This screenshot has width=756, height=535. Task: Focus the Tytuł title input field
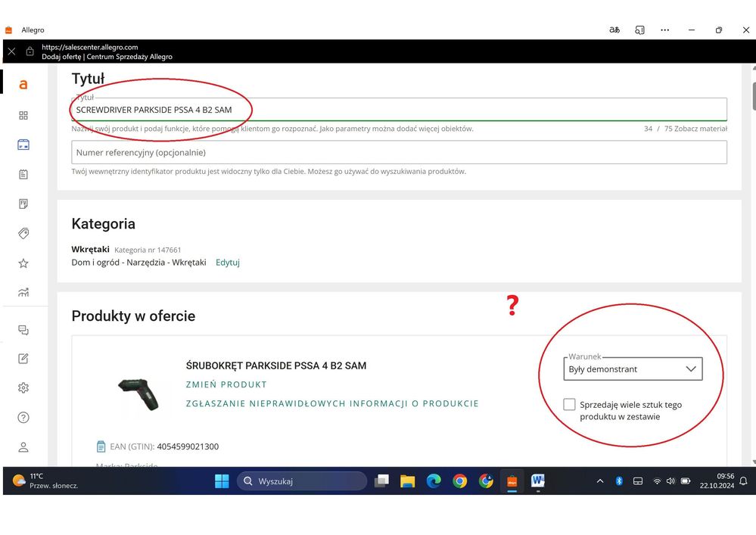pyautogui.click(x=400, y=110)
